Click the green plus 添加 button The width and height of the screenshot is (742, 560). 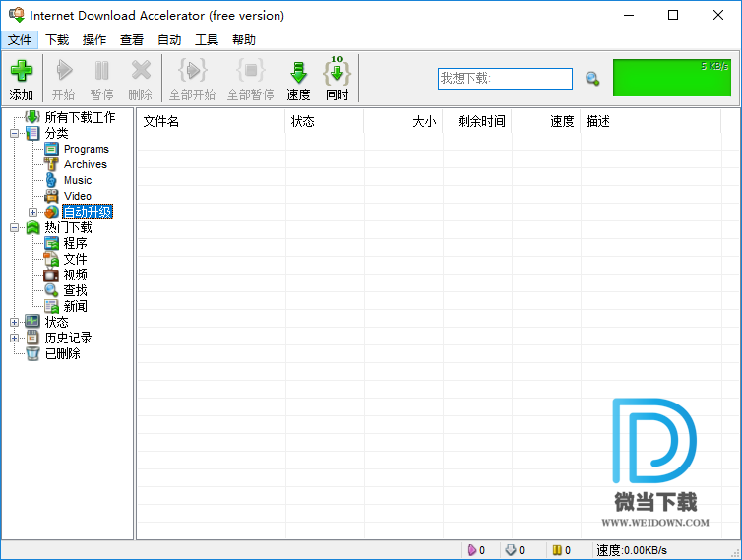click(x=22, y=79)
